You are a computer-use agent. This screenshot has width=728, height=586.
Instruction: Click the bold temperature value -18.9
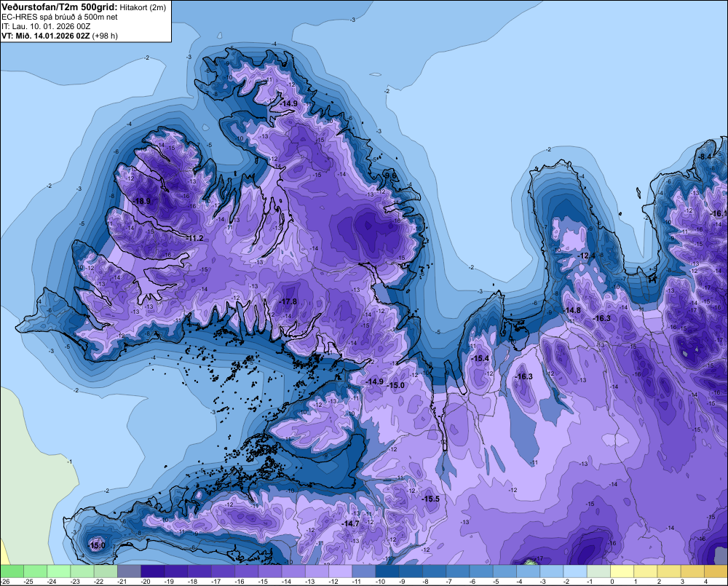tap(142, 201)
